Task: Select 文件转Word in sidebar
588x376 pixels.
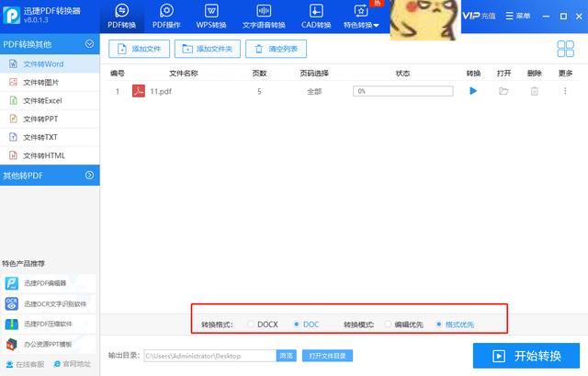Action: [x=50, y=63]
